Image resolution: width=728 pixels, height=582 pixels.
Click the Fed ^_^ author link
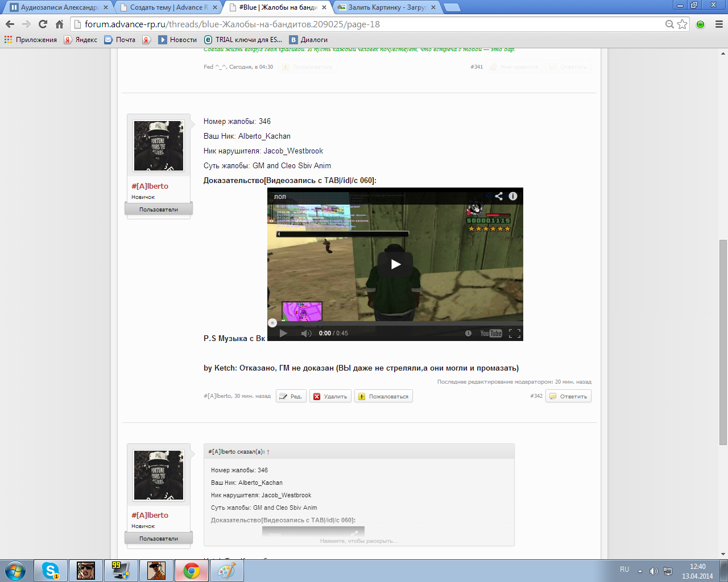pyautogui.click(x=215, y=66)
